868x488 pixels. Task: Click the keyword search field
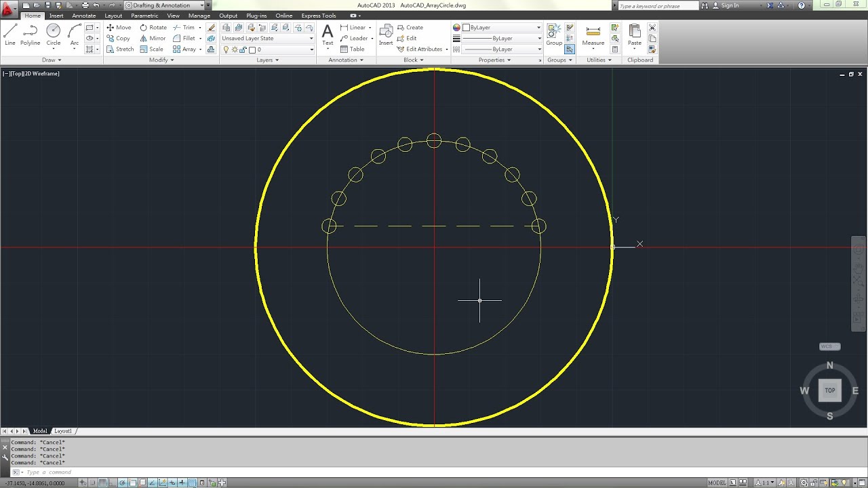click(x=658, y=5)
